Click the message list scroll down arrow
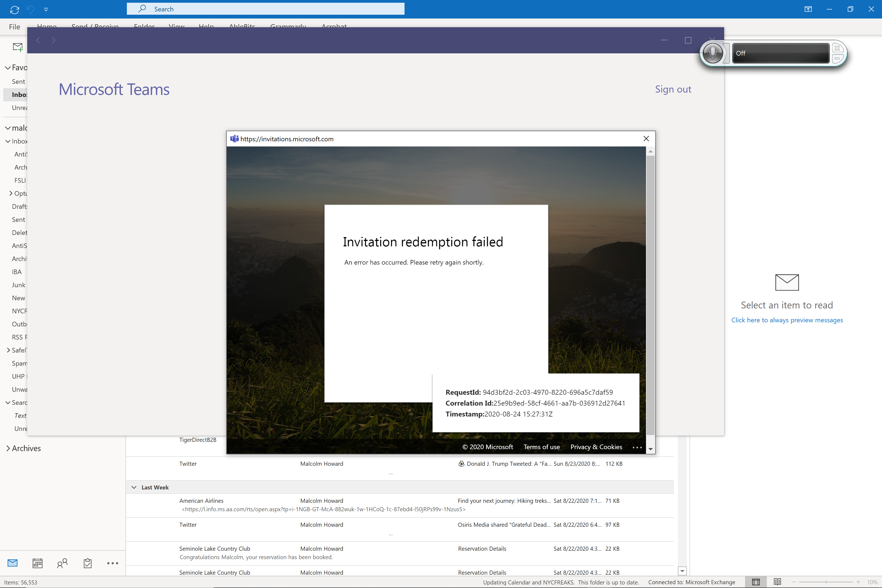Screen dimensions: 882x588 click(x=682, y=571)
